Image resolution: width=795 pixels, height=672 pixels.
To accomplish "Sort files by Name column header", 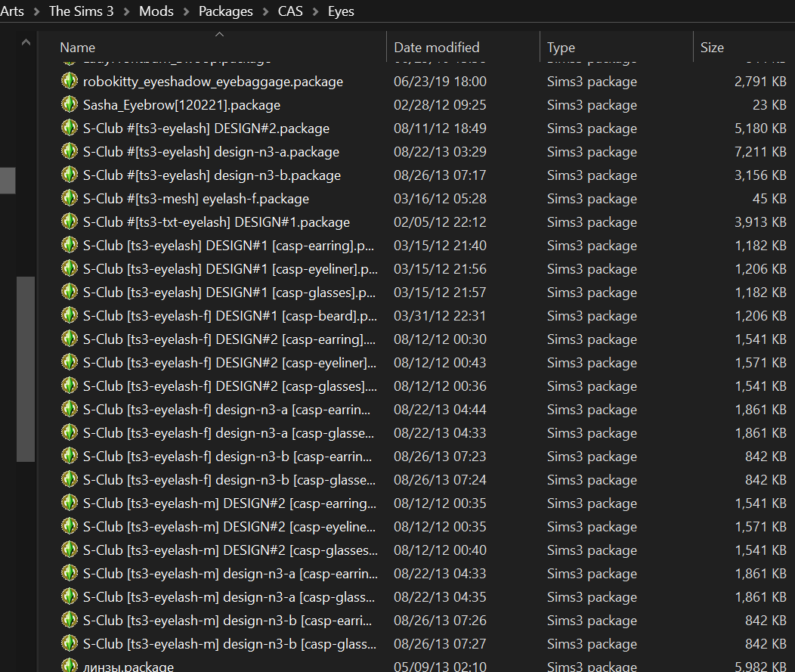I will [218, 47].
